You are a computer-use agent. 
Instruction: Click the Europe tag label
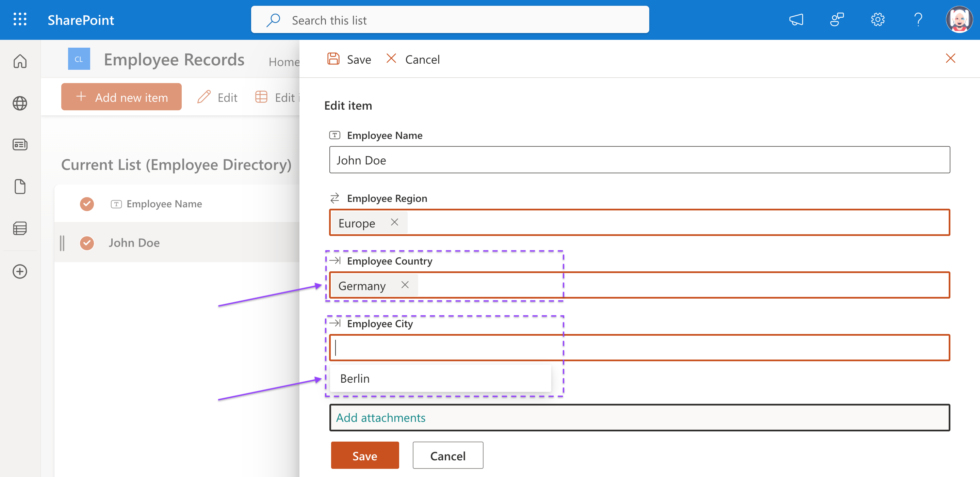(357, 223)
